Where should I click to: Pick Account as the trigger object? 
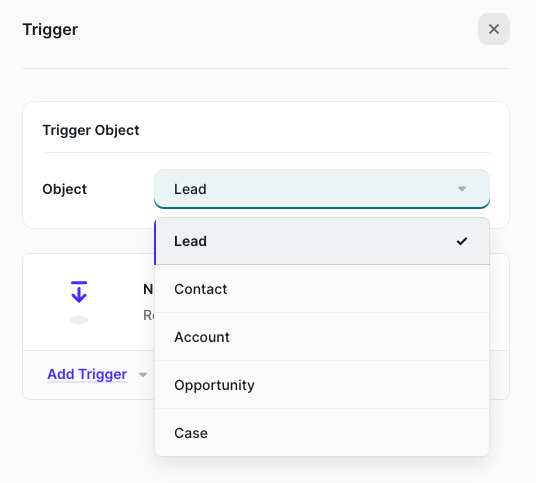click(322, 337)
